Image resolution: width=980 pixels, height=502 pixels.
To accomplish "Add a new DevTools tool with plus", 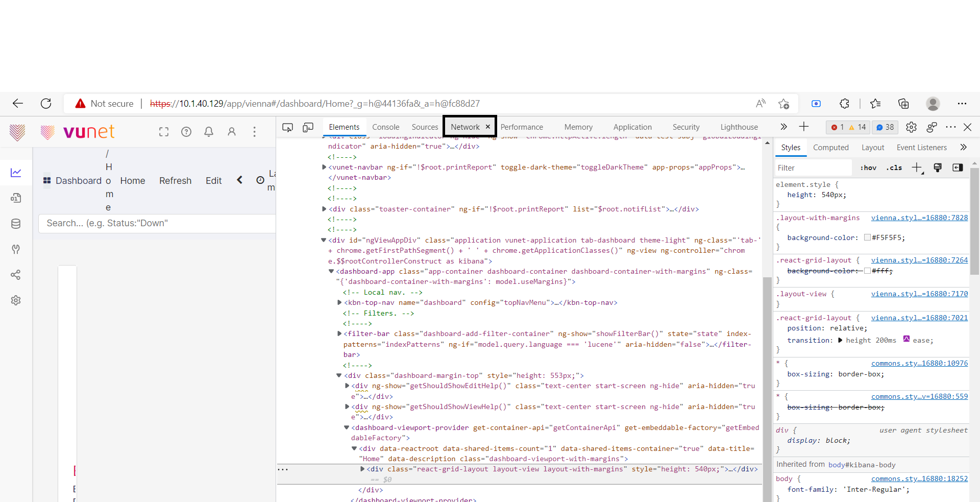I will click(804, 127).
